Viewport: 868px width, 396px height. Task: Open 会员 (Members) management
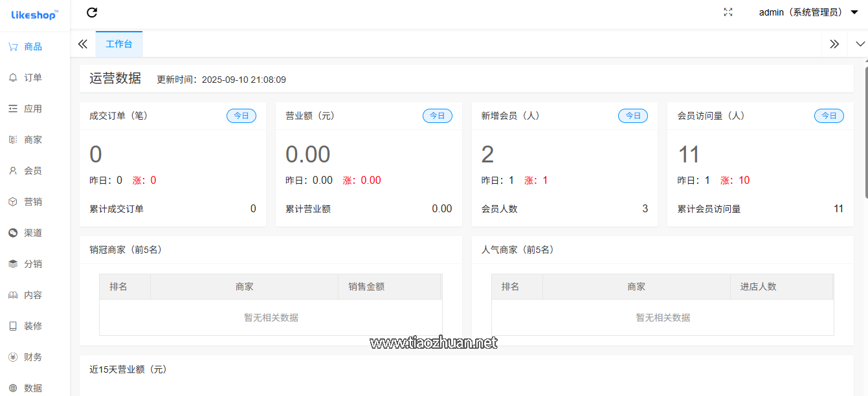[x=32, y=170]
